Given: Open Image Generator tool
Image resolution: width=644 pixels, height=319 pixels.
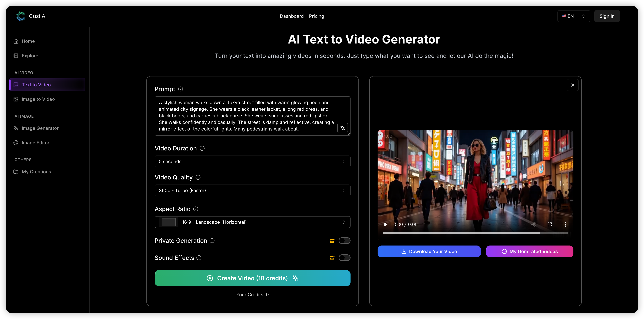Looking at the screenshot, I should click(x=48, y=128).
